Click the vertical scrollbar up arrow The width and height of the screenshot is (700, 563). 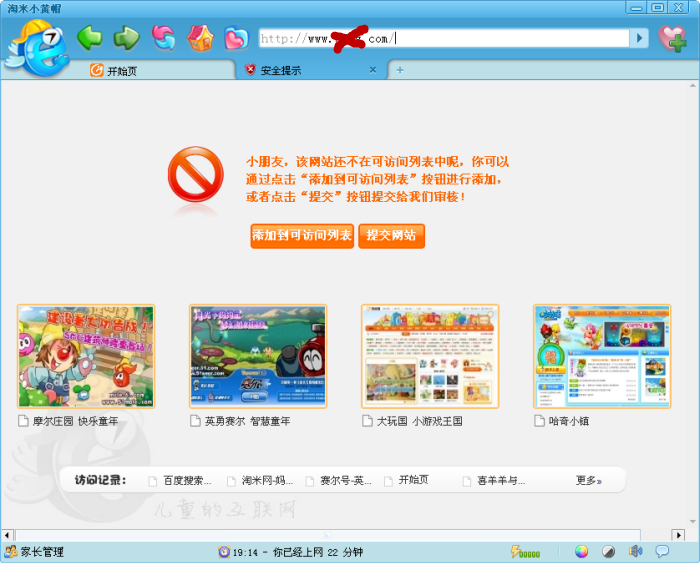pyautogui.click(x=692, y=85)
